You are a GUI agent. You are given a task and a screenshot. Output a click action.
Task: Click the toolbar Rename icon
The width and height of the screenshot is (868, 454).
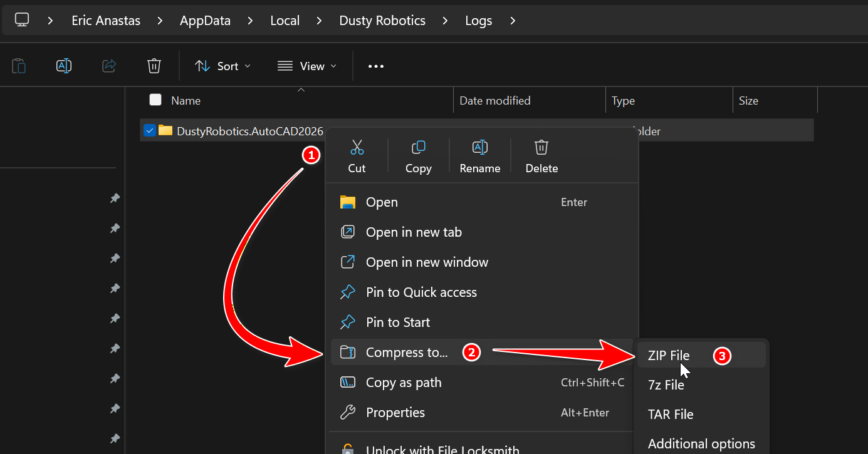pos(64,66)
